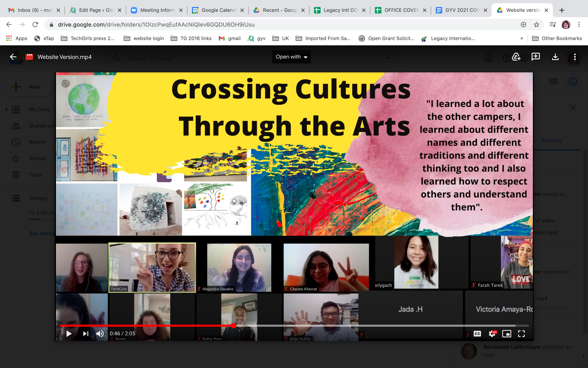Expand My Drive tree arrow

tap(7, 110)
